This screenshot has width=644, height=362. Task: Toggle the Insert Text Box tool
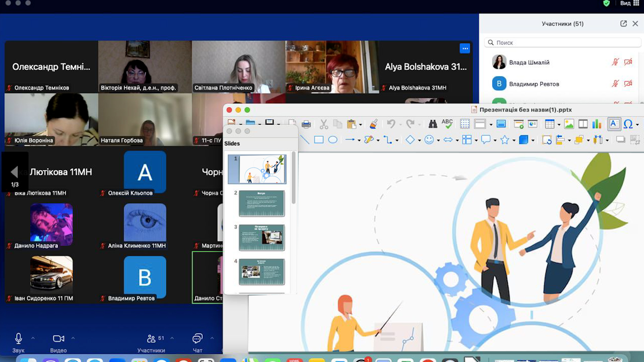(x=614, y=124)
